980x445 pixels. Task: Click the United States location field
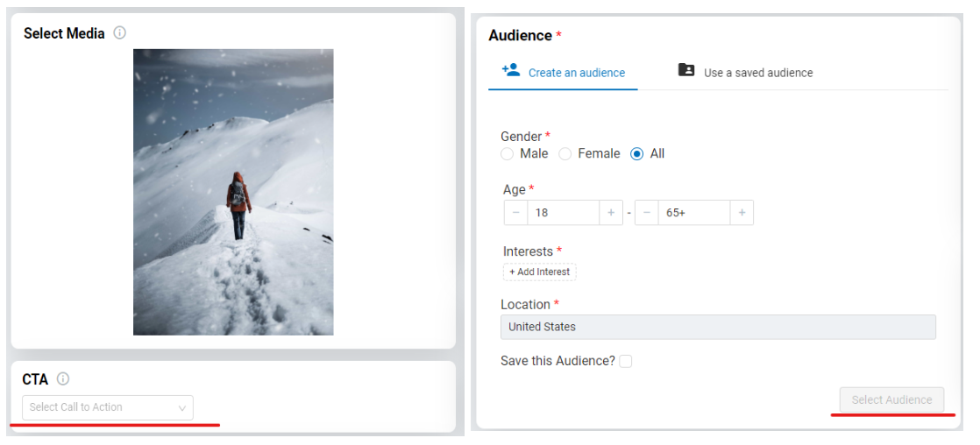pos(718,327)
